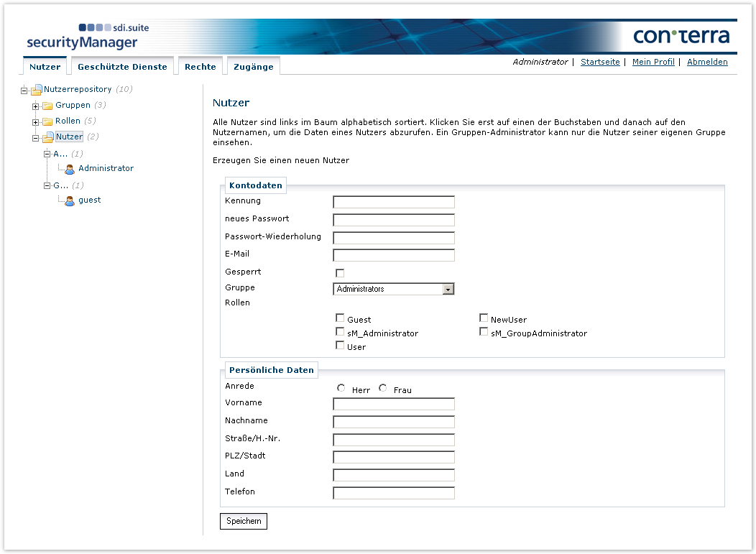Click the Rollen folder icon
This screenshot has width=756, height=554.
tap(47, 121)
